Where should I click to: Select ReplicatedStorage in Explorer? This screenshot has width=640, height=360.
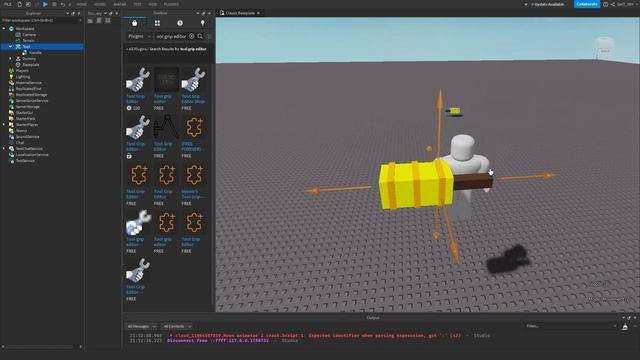31,95
